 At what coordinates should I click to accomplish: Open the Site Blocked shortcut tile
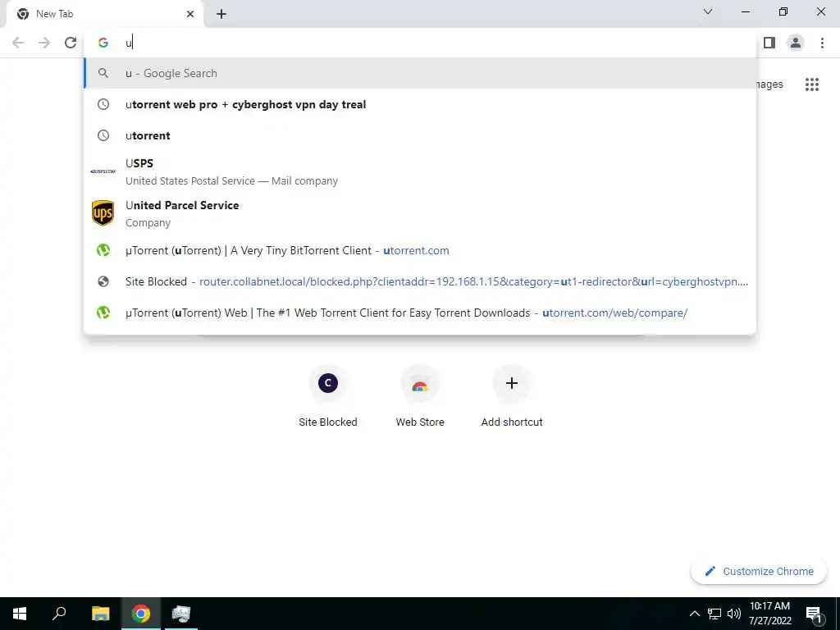click(x=328, y=396)
